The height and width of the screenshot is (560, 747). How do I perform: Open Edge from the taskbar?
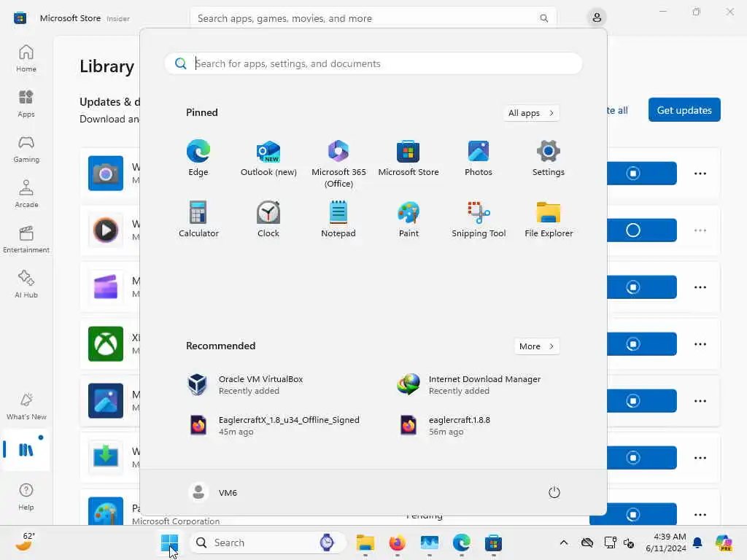click(461, 542)
